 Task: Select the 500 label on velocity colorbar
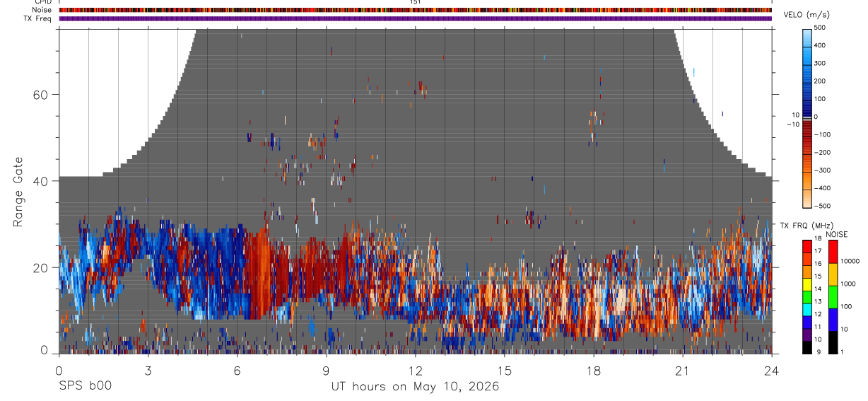[820, 28]
